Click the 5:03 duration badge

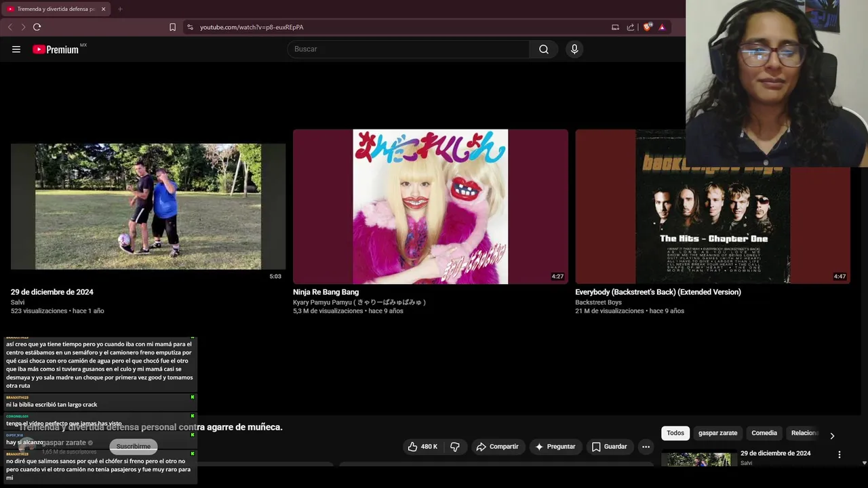pos(275,277)
